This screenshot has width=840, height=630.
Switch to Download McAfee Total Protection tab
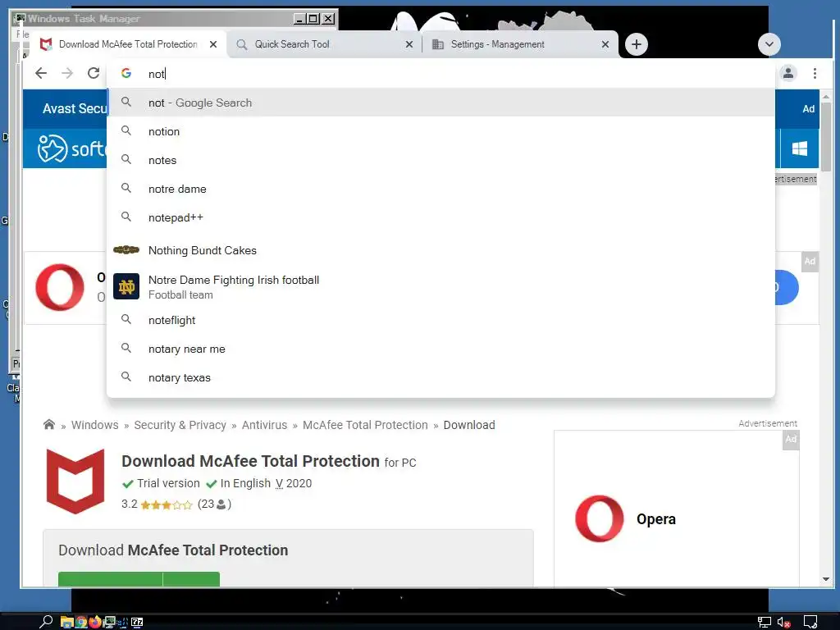point(127,44)
